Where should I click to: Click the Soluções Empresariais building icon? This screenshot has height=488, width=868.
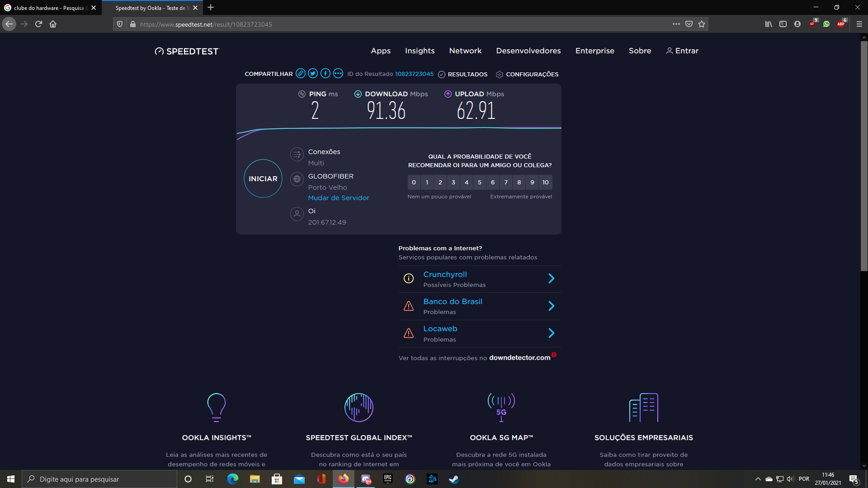pyautogui.click(x=644, y=408)
